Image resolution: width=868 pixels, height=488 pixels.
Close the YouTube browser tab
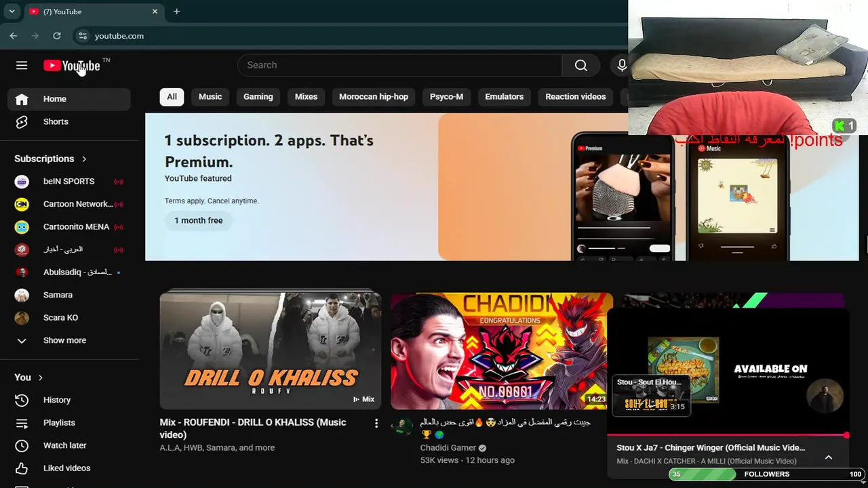click(x=155, y=12)
